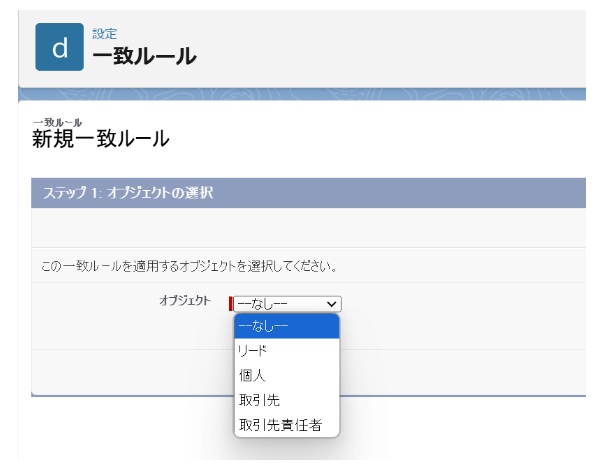
Task: Select the --なし-- option
Action: [287, 326]
